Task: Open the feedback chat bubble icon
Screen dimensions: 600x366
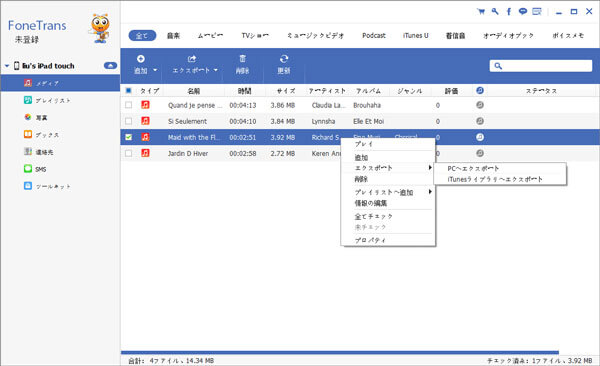Action: [523, 11]
